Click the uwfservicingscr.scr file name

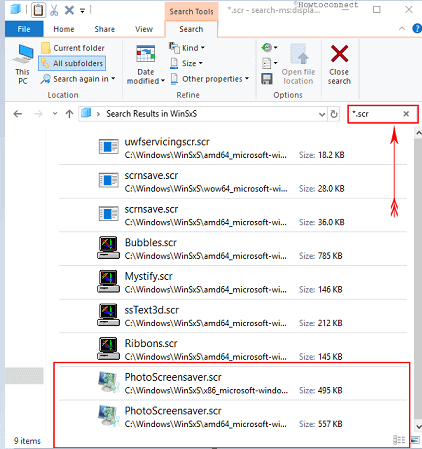coord(167,142)
